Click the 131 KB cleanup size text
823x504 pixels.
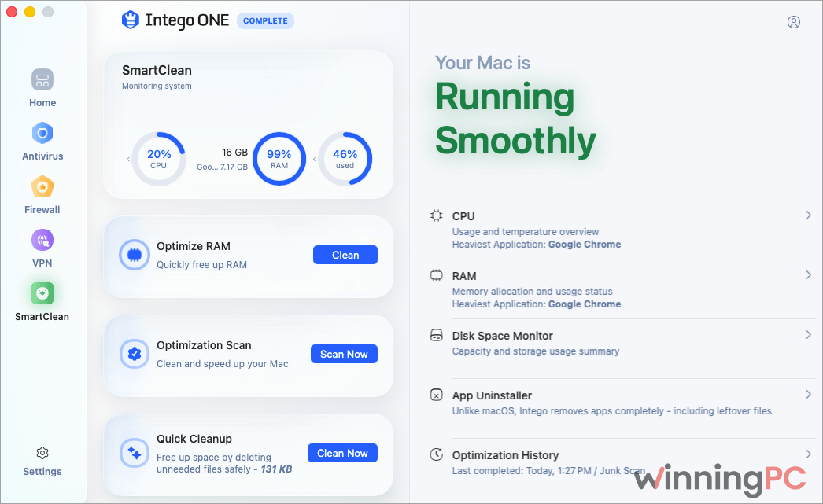[x=277, y=469]
